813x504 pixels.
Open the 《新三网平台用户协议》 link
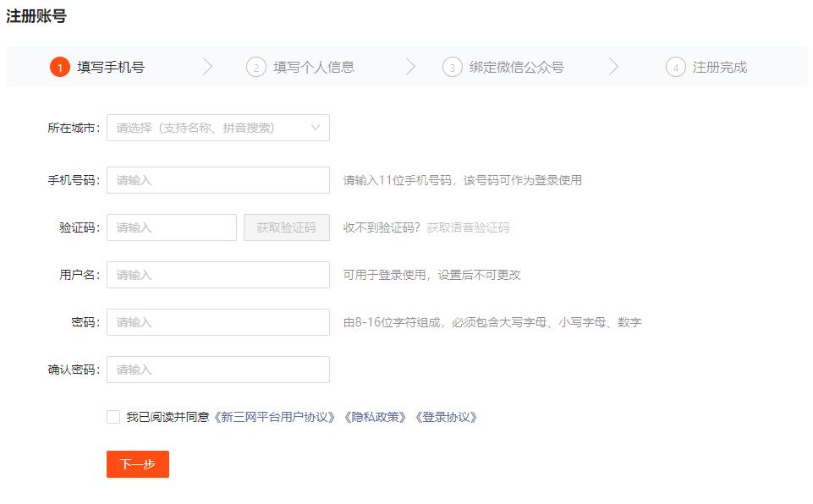(274, 417)
